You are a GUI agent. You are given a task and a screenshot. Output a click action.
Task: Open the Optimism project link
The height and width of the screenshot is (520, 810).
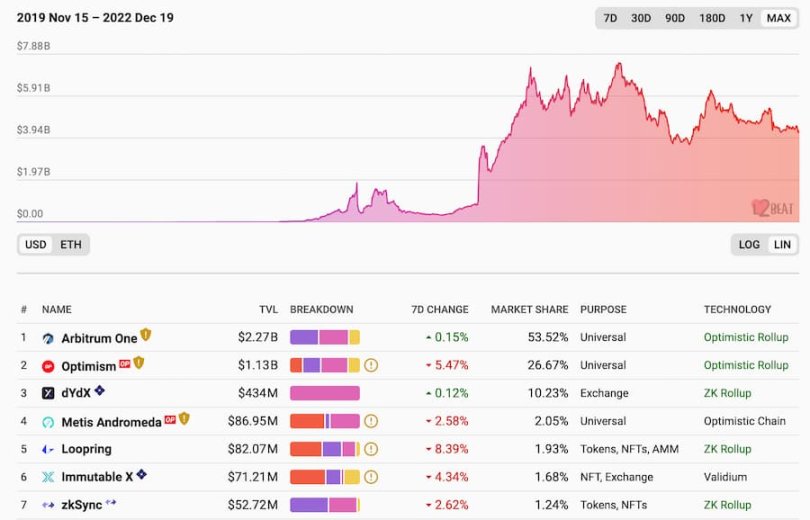coord(89,367)
